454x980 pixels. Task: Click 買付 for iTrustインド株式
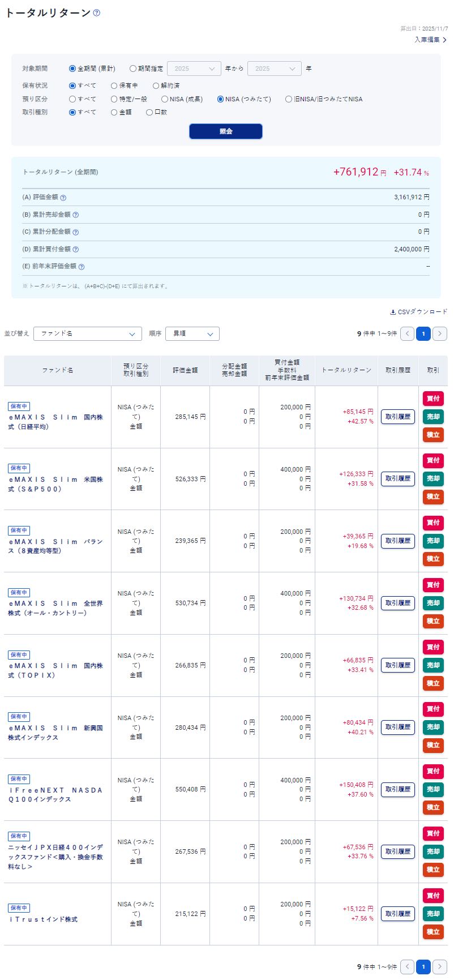432,895
